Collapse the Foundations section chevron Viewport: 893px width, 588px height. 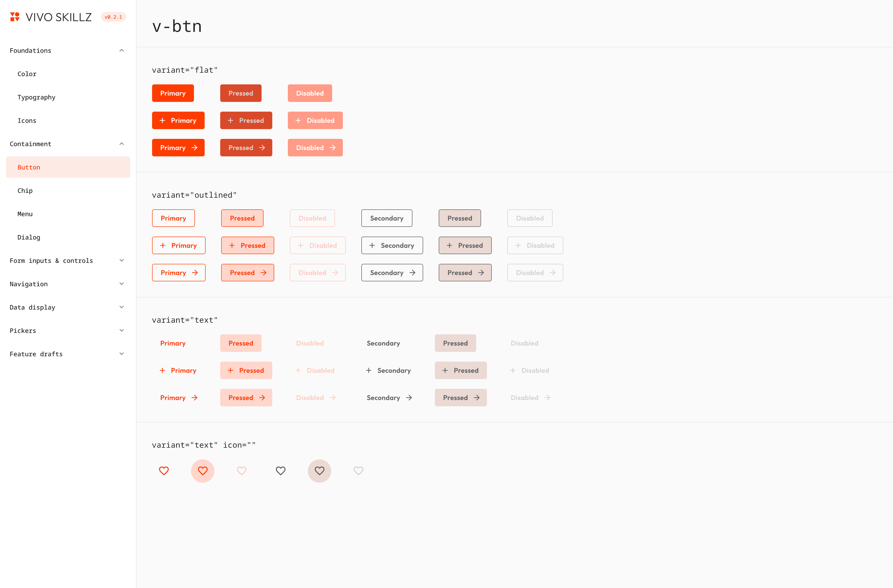point(122,50)
